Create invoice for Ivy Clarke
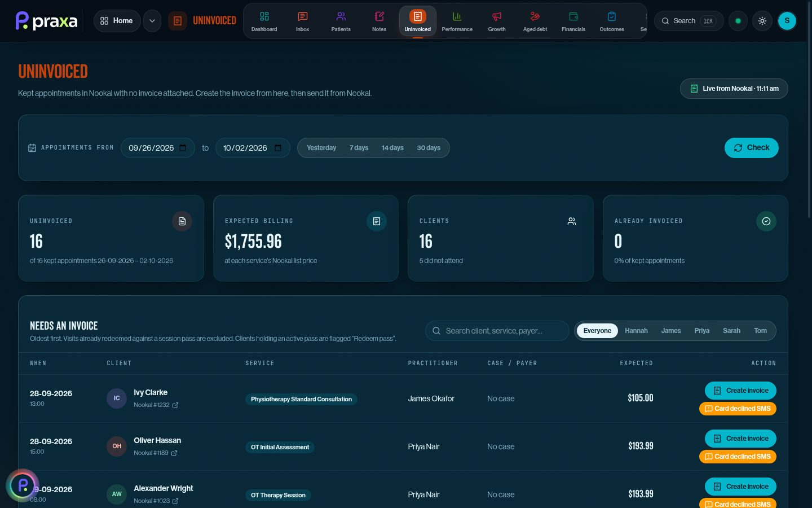The width and height of the screenshot is (812, 508). (740, 391)
